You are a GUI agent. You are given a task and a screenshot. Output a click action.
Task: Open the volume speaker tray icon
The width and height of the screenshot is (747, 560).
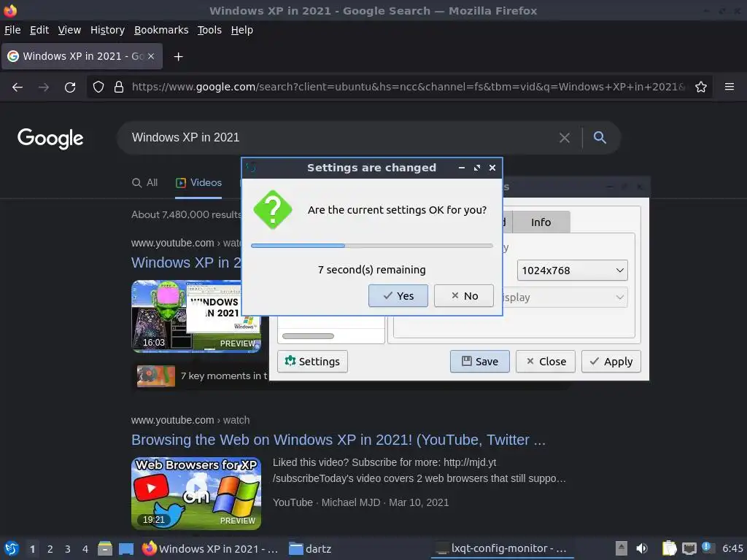642,548
